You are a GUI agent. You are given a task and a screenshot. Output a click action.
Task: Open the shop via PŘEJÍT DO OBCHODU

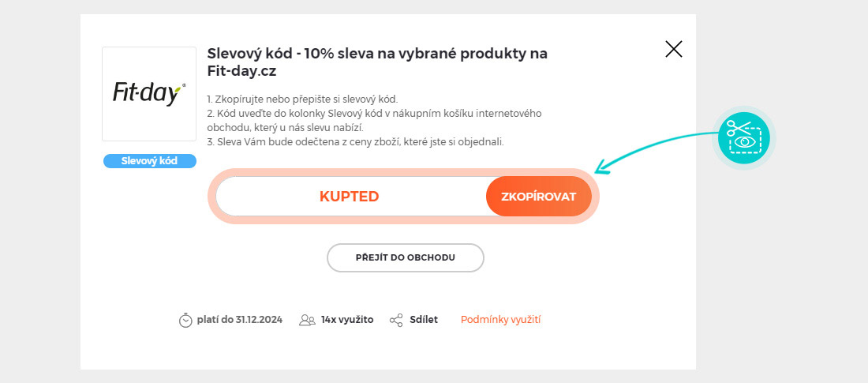pyautogui.click(x=405, y=257)
